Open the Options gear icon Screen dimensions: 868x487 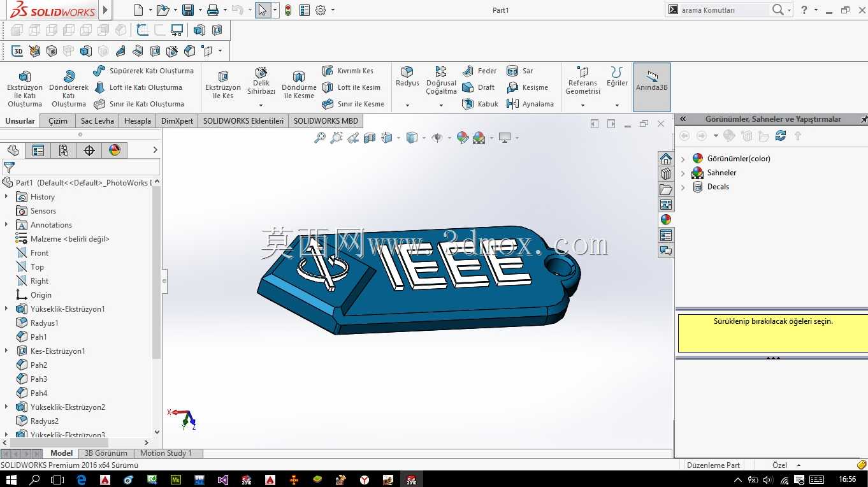coord(321,10)
